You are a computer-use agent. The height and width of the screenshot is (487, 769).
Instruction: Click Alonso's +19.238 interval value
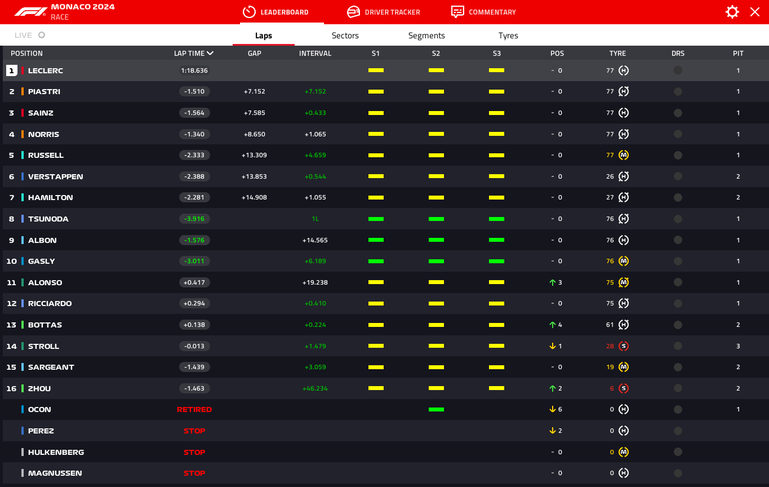[315, 282]
